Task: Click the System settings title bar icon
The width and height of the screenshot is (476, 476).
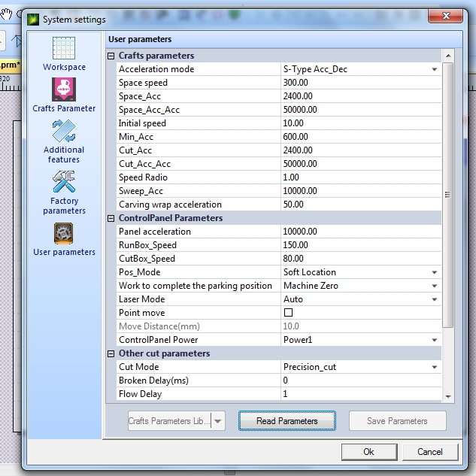Action: pyautogui.click(x=33, y=20)
